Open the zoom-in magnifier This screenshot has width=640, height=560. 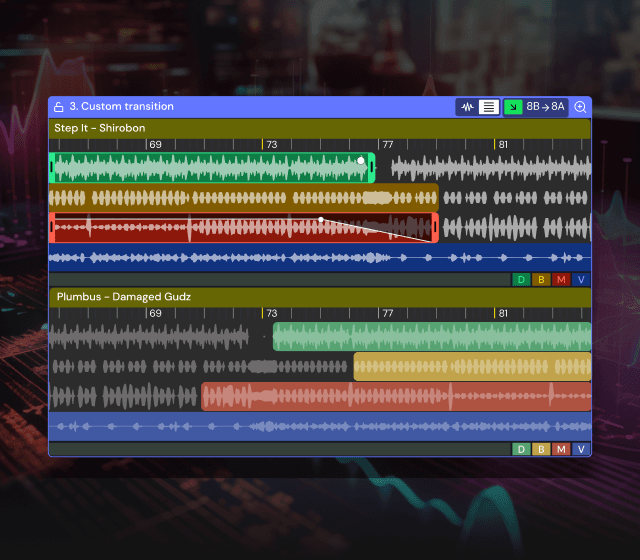(580, 107)
